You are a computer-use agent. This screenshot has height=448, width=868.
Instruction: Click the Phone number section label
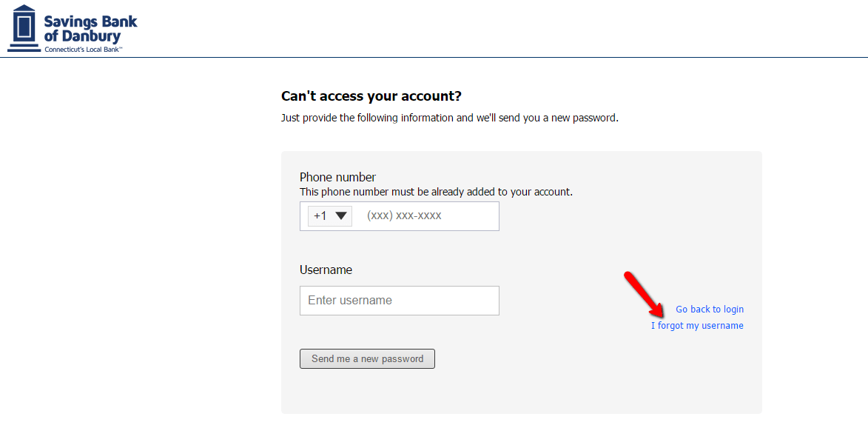coord(337,177)
